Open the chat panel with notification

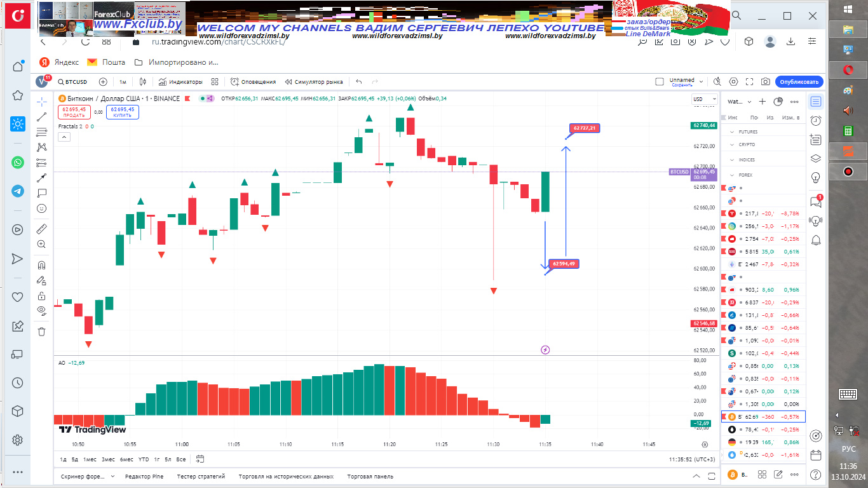coord(816,201)
